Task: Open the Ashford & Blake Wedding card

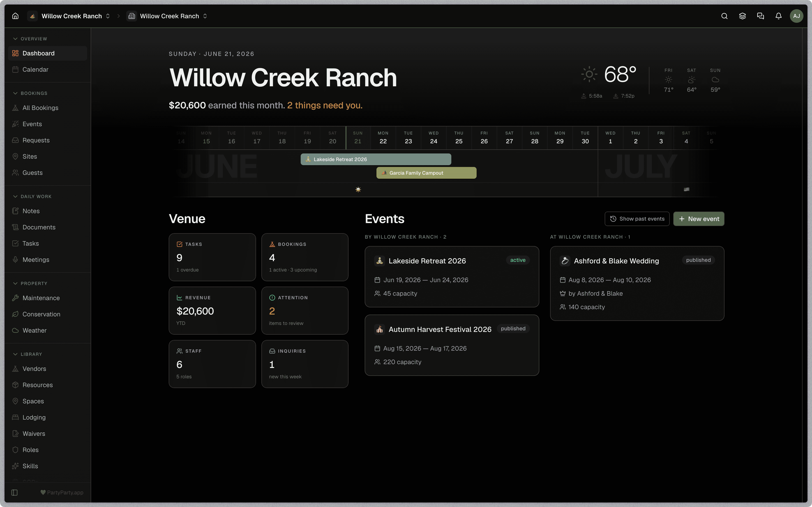Action: coord(637,283)
